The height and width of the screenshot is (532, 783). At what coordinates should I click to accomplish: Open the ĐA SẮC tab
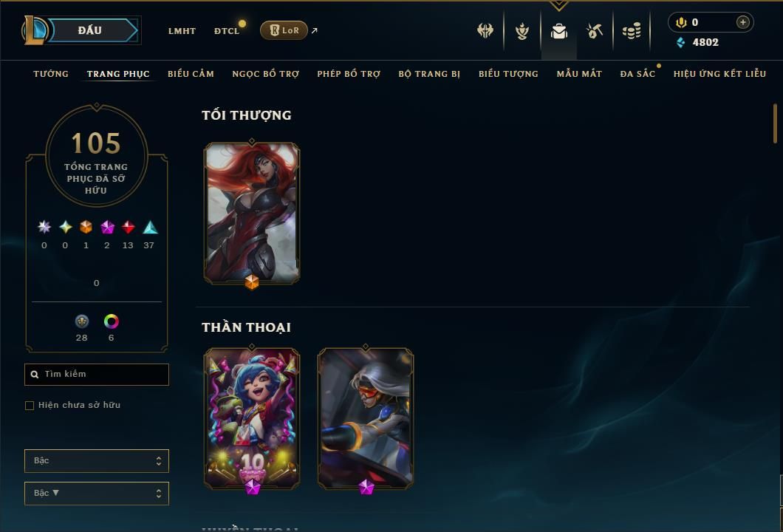click(637, 74)
